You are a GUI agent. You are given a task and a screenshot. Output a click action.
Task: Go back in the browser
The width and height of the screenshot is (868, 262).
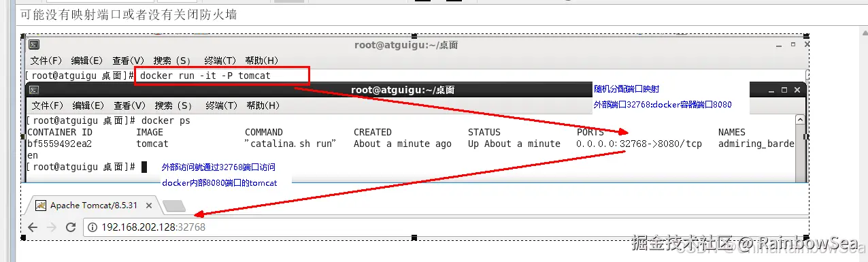[x=33, y=227]
